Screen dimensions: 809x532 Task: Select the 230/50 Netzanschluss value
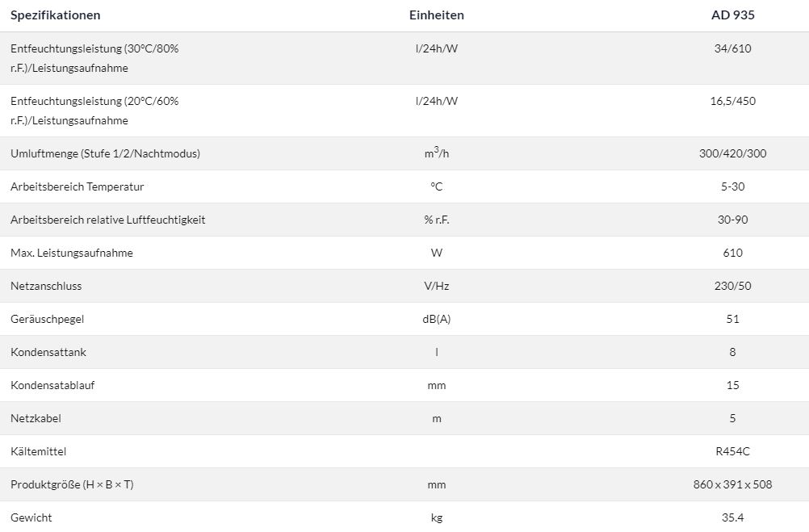[732, 286]
